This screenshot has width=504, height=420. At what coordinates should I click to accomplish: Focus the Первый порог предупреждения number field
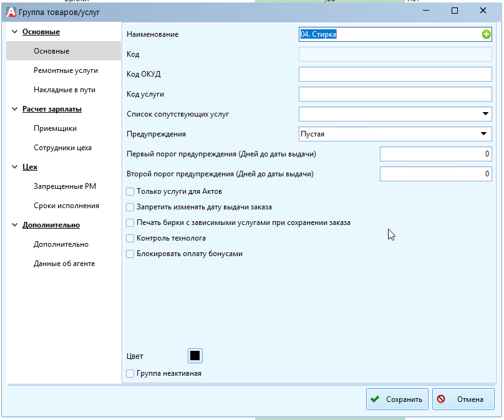[435, 154]
